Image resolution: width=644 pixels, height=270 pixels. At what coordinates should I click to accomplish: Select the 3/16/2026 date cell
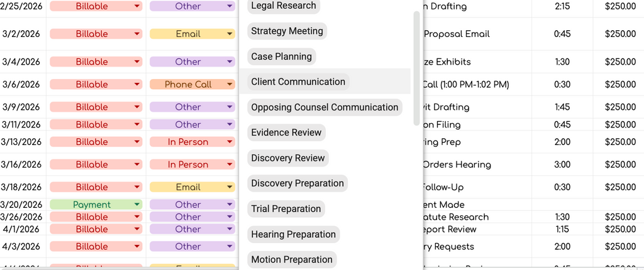tap(23, 165)
